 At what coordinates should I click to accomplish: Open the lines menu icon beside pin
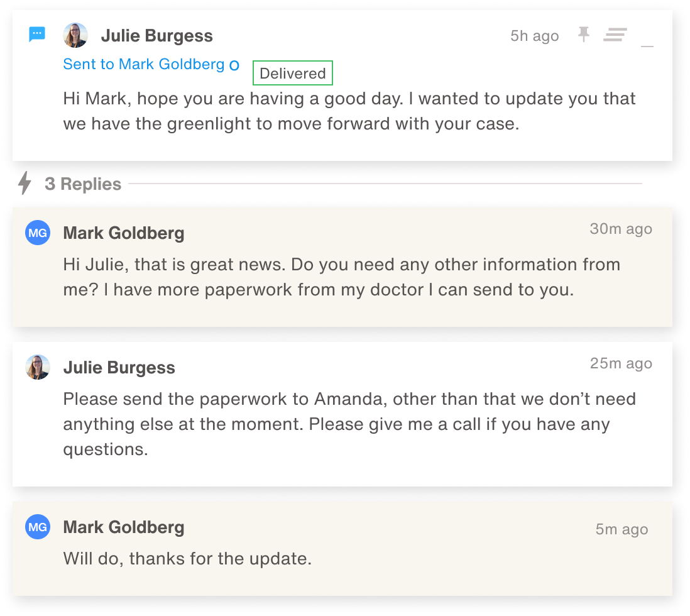tap(615, 35)
